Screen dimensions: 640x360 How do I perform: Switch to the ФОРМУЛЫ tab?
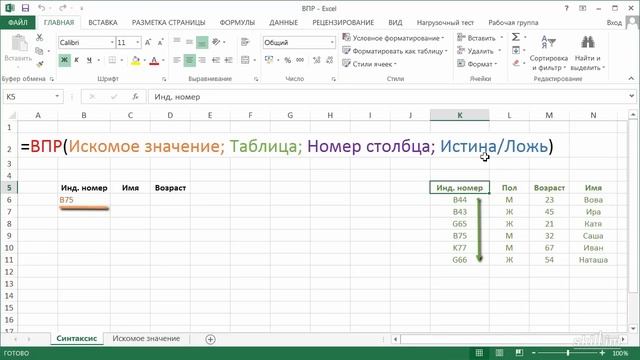(x=237, y=22)
